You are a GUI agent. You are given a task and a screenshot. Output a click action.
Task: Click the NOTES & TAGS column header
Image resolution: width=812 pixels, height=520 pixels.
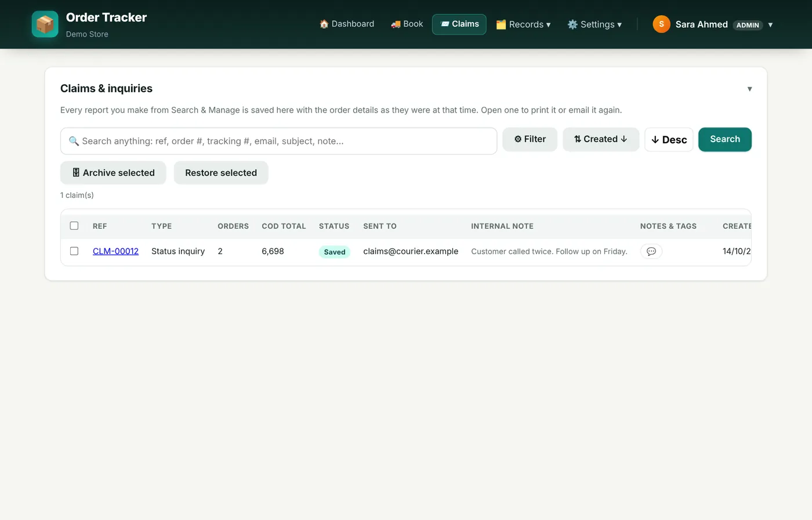(x=668, y=226)
